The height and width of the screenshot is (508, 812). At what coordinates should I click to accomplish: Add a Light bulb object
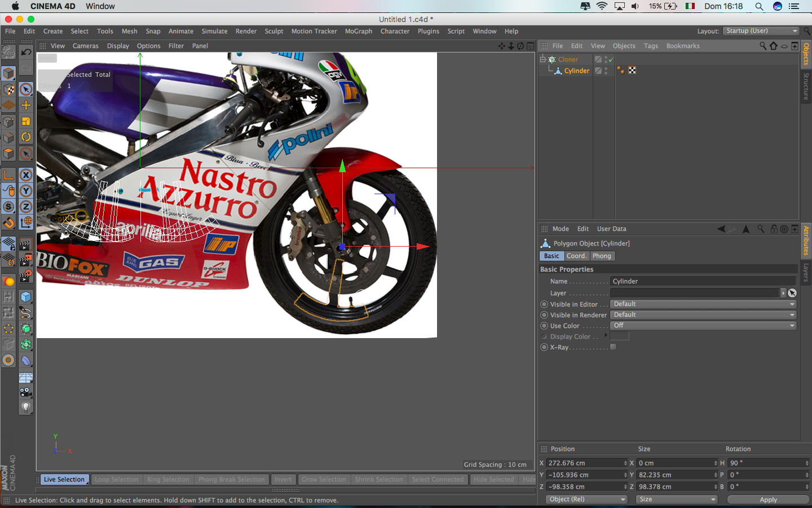tap(26, 407)
